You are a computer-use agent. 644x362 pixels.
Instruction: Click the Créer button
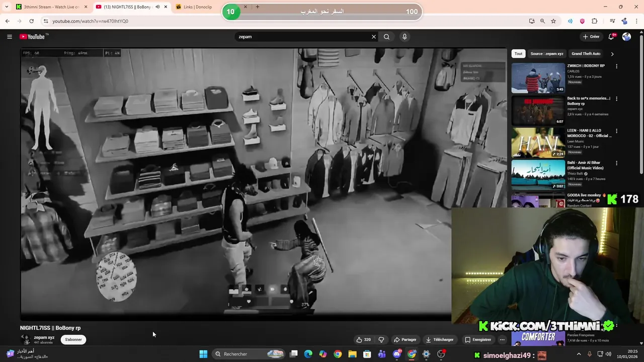[591, 37]
